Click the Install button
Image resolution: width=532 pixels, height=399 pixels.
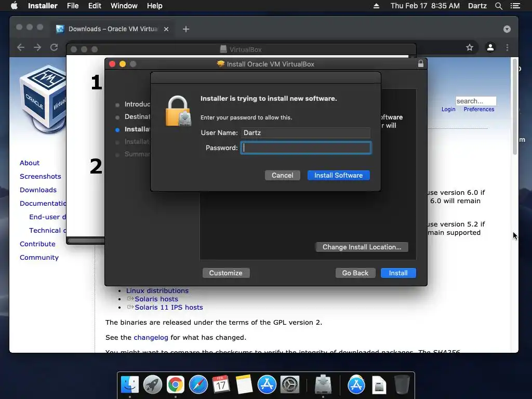point(398,273)
